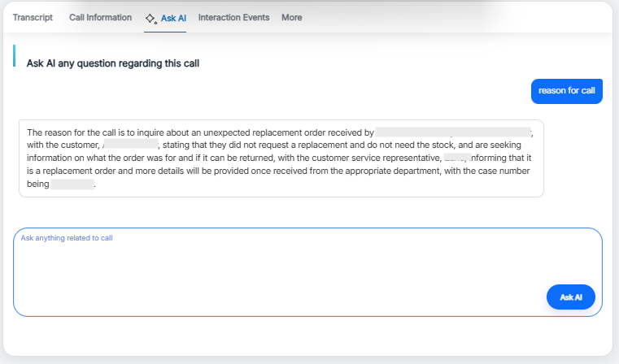
Task: Click the redacted case number in the response
Action: [x=72, y=185]
